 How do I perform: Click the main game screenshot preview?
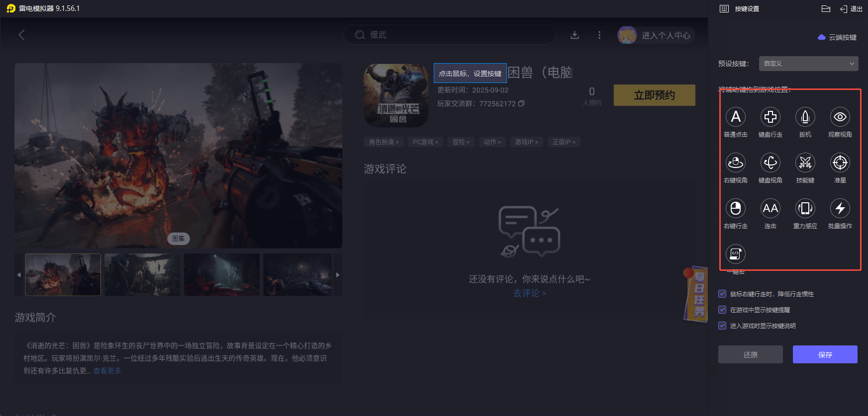(x=179, y=156)
